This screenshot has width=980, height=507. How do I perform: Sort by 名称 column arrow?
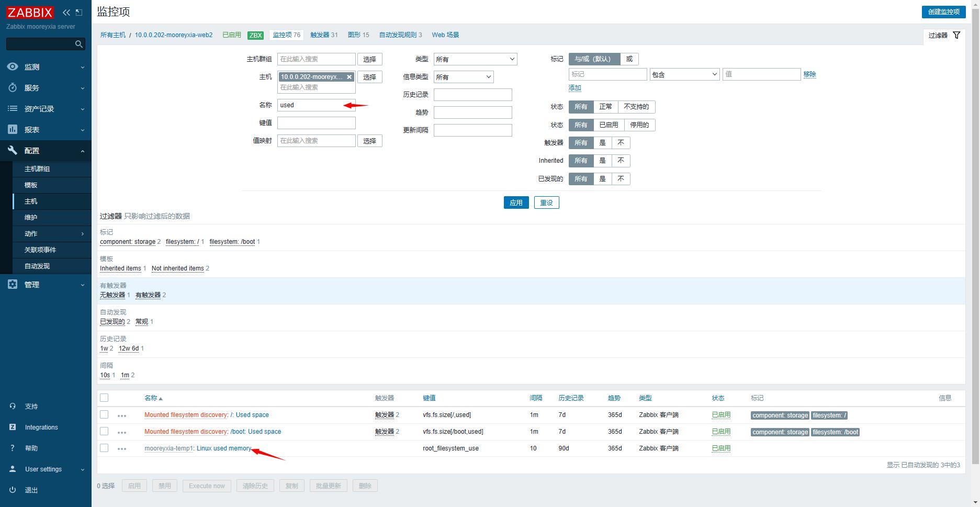click(x=161, y=399)
